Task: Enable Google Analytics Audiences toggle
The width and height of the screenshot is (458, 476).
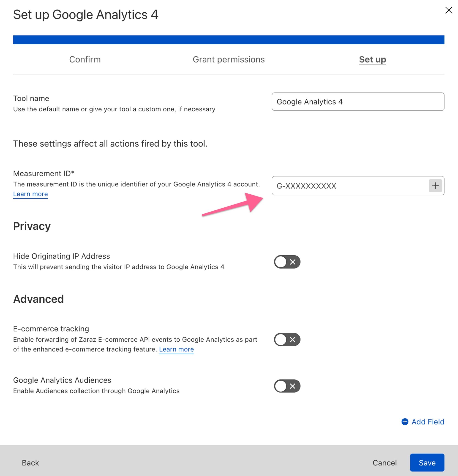Action: tap(287, 386)
